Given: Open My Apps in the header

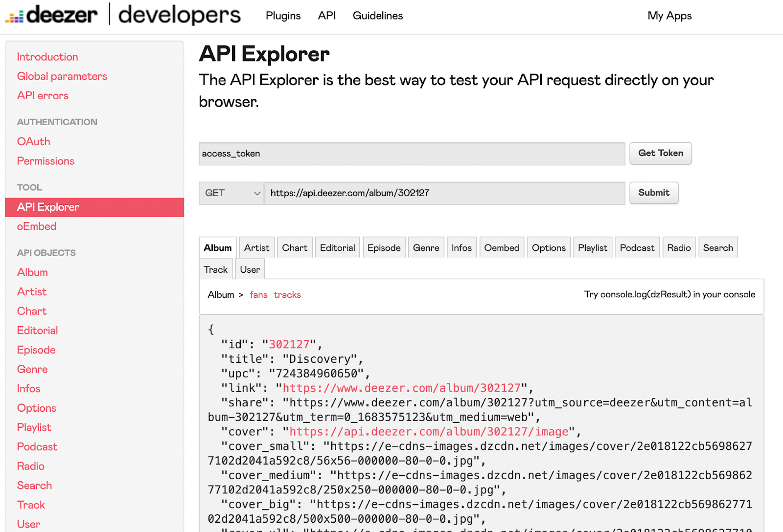Looking at the screenshot, I should [x=669, y=16].
